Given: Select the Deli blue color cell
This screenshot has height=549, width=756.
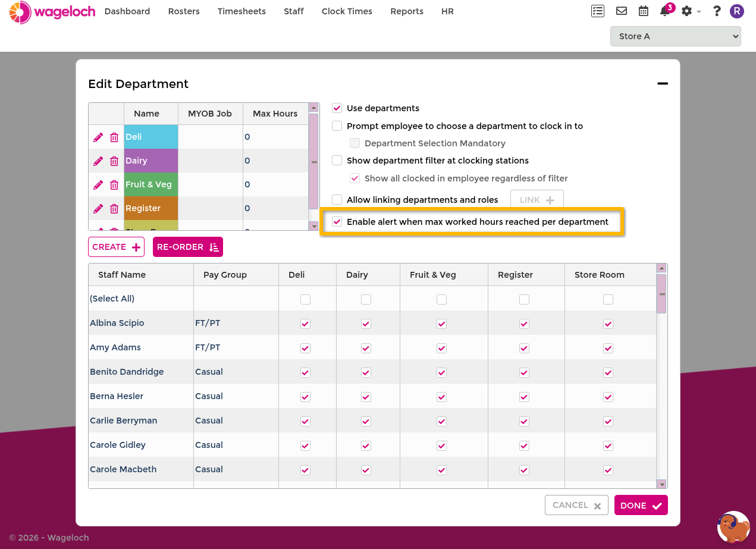Looking at the screenshot, I should [151, 137].
